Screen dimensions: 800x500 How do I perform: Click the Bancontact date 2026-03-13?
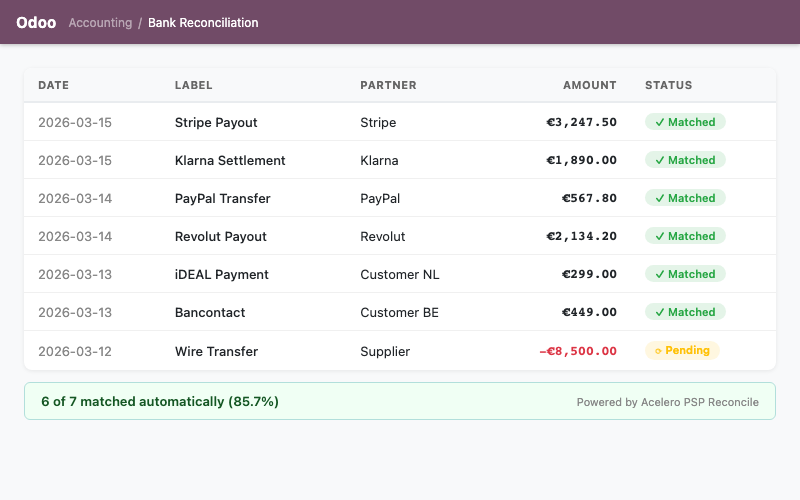[x=75, y=312]
